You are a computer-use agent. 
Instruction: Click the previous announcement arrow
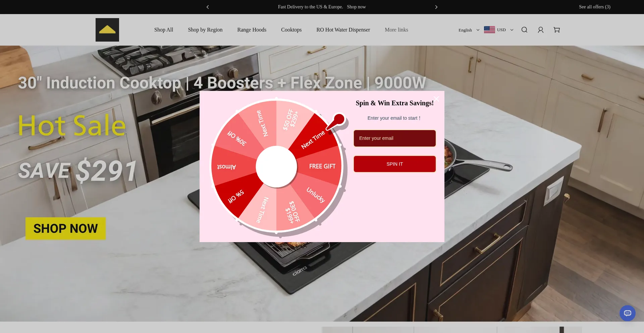208,7
